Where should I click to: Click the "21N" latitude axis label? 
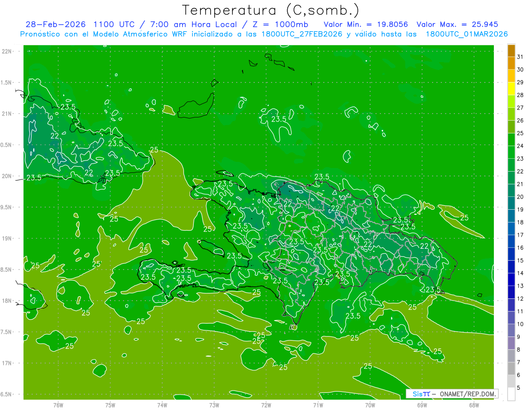coord(7,114)
